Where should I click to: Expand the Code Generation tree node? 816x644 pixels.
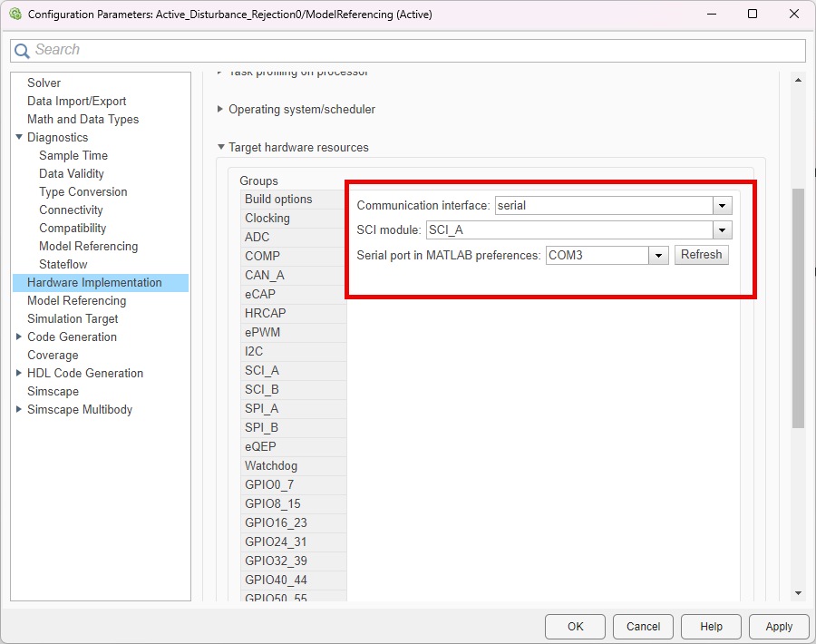tap(19, 337)
